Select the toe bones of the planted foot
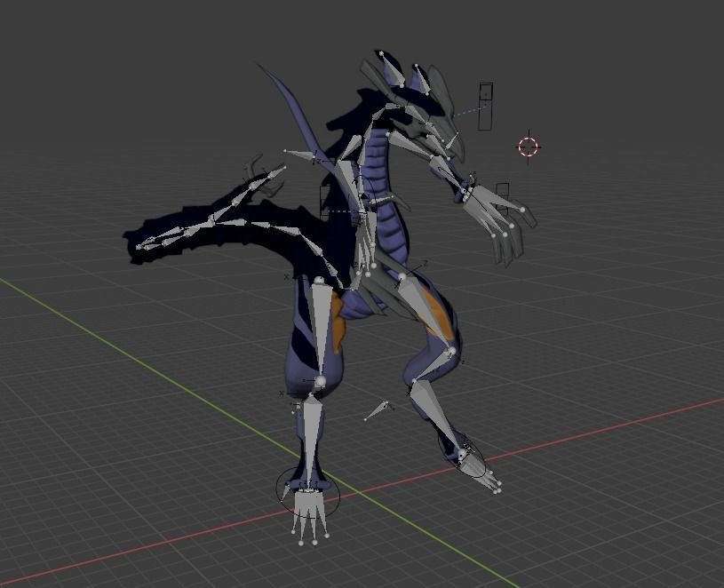Image resolution: width=724 pixels, height=588 pixels. pyautogui.click(x=309, y=516)
